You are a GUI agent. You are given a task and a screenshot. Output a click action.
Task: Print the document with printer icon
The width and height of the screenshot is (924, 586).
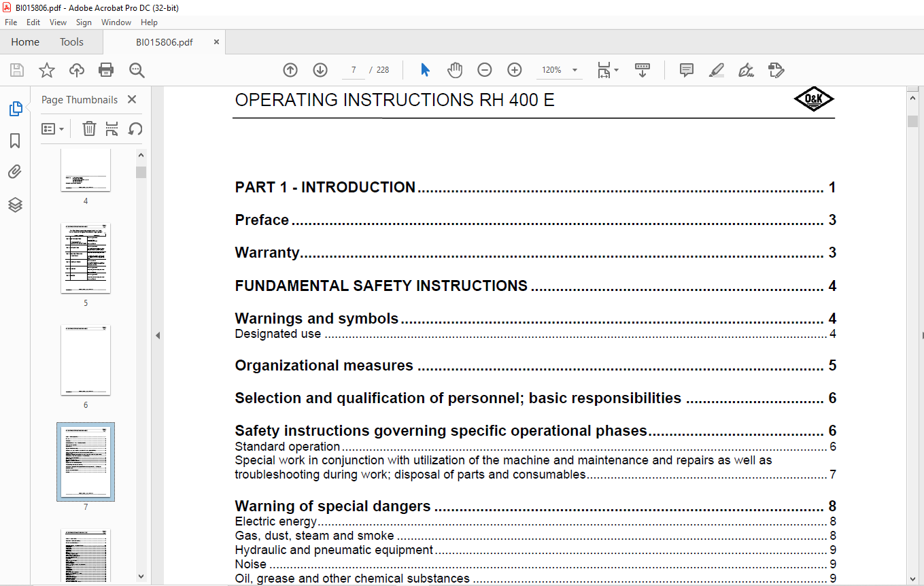(x=106, y=70)
